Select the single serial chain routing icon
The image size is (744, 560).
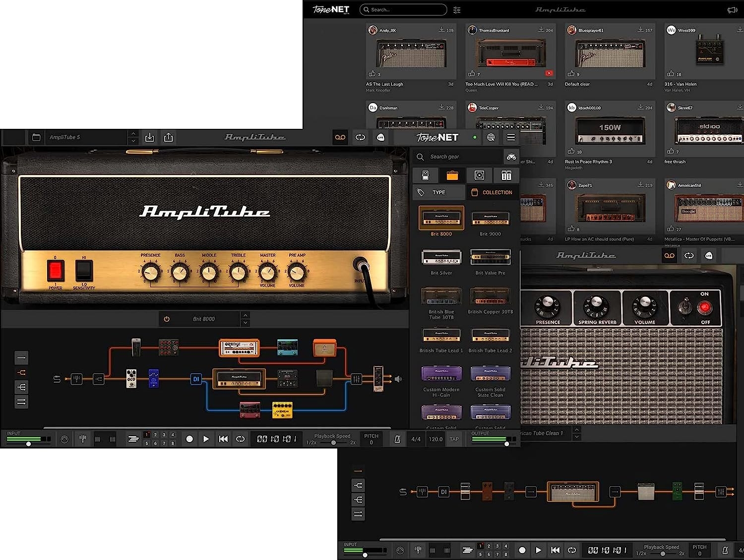(x=21, y=357)
